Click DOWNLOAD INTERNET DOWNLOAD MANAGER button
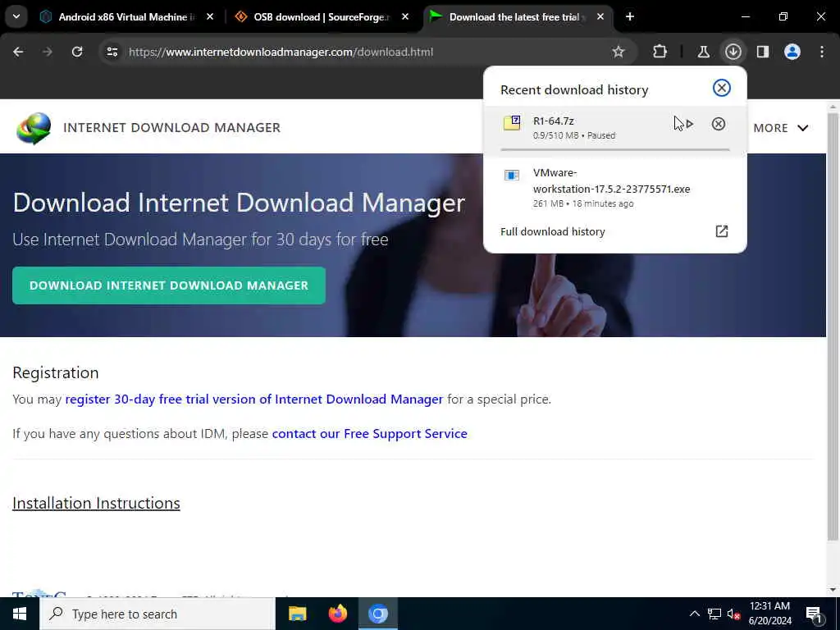The image size is (840, 630). click(169, 285)
